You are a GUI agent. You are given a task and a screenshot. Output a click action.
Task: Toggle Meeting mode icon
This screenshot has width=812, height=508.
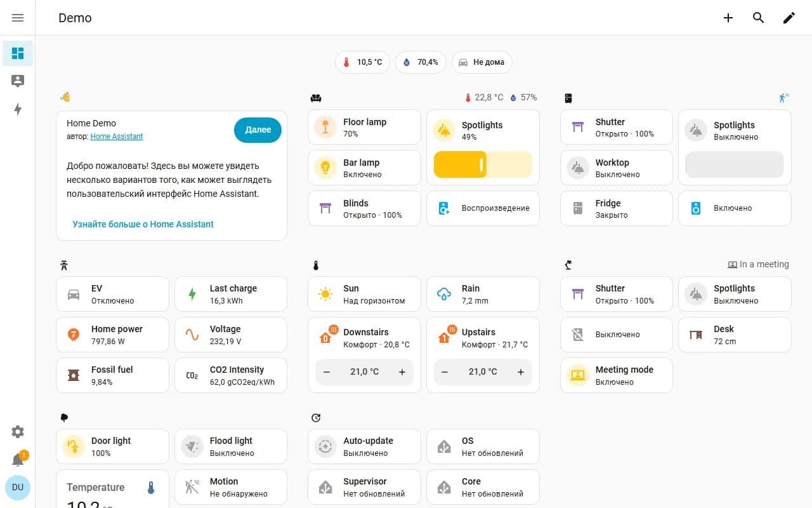point(578,375)
